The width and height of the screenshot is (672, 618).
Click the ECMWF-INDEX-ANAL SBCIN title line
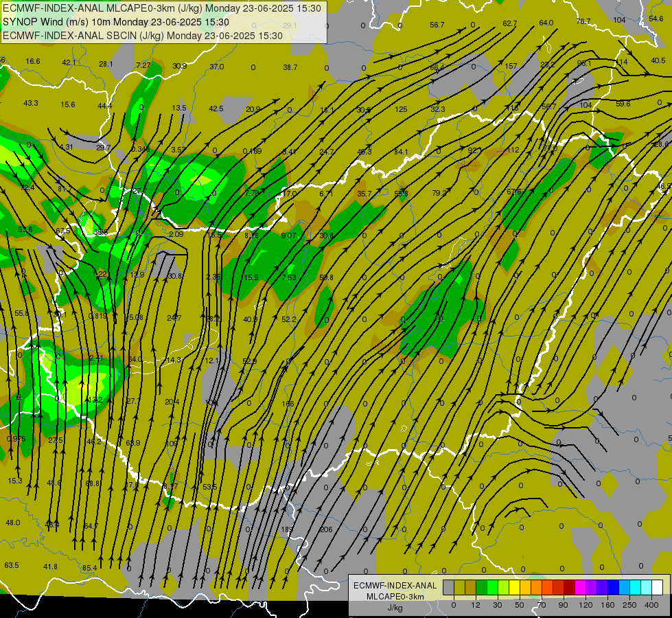click(x=143, y=36)
